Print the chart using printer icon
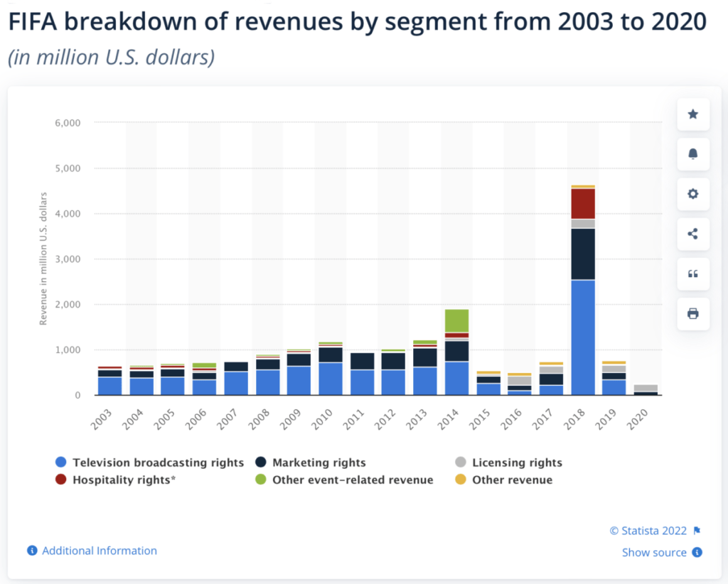Screen dimensions: 728x584 coord(692,313)
